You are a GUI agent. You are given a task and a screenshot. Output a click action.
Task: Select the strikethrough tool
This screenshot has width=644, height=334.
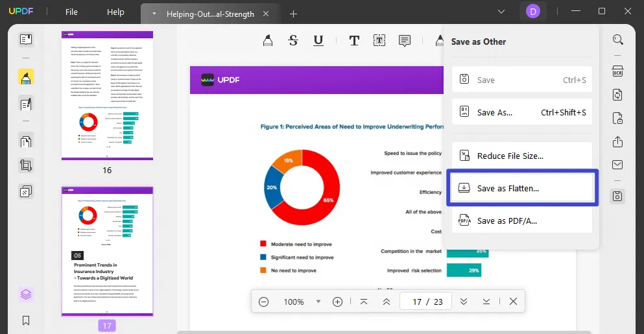click(293, 40)
